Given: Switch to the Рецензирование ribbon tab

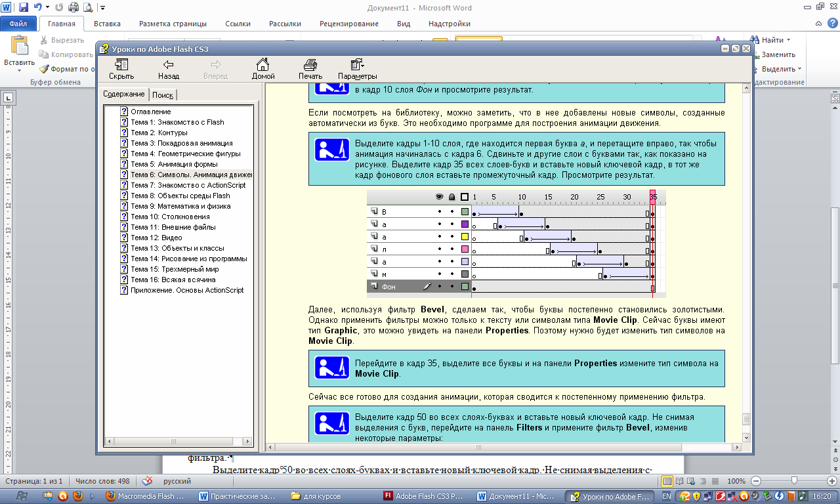Looking at the screenshot, I should tap(349, 24).
